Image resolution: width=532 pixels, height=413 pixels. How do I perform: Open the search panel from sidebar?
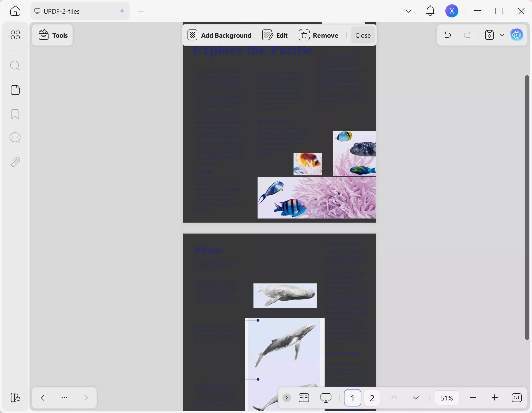pyautogui.click(x=15, y=66)
